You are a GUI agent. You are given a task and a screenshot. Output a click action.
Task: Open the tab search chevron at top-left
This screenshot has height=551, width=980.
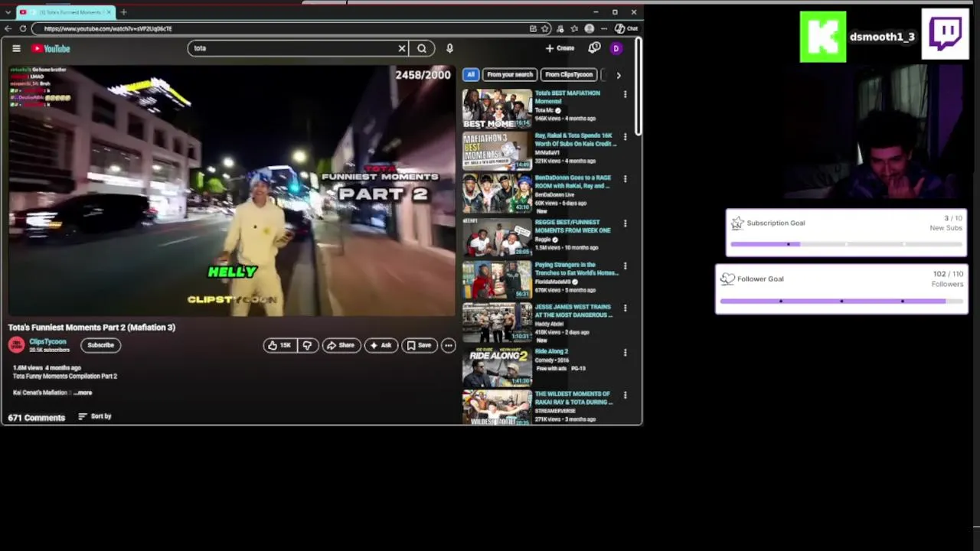[x=8, y=12]
